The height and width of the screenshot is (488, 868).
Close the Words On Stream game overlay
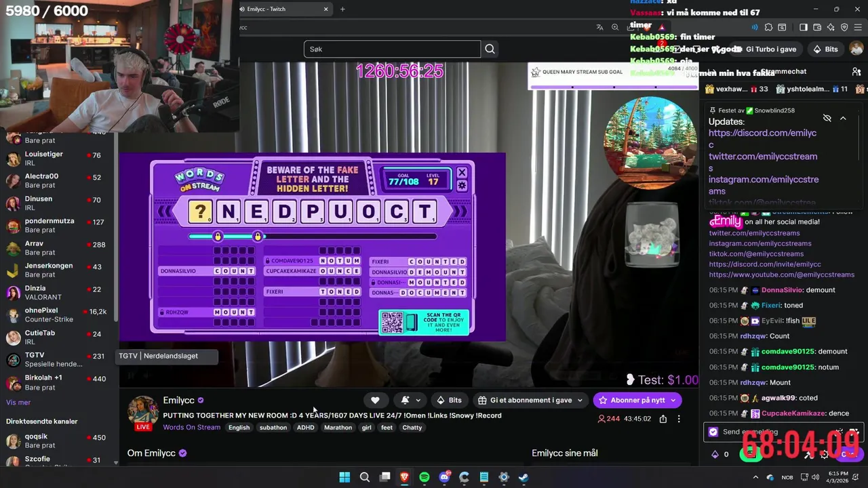click(x=462, y=173)
